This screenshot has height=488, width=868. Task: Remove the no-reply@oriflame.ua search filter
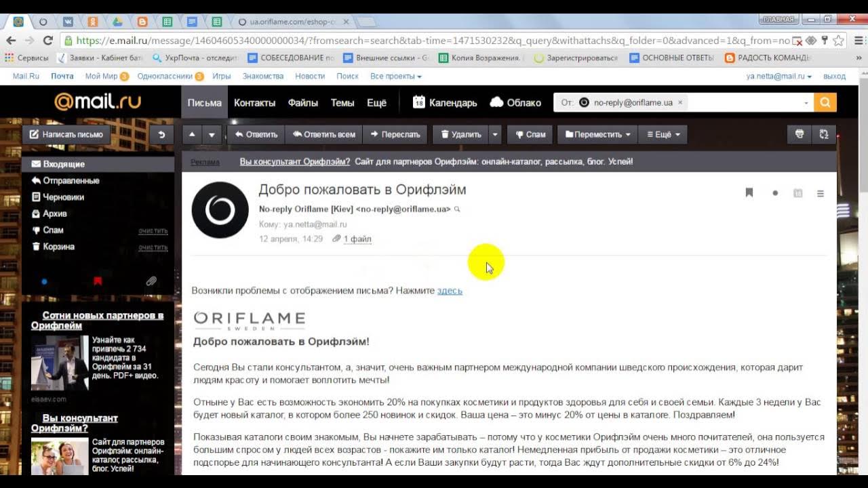tap(680, 102)
